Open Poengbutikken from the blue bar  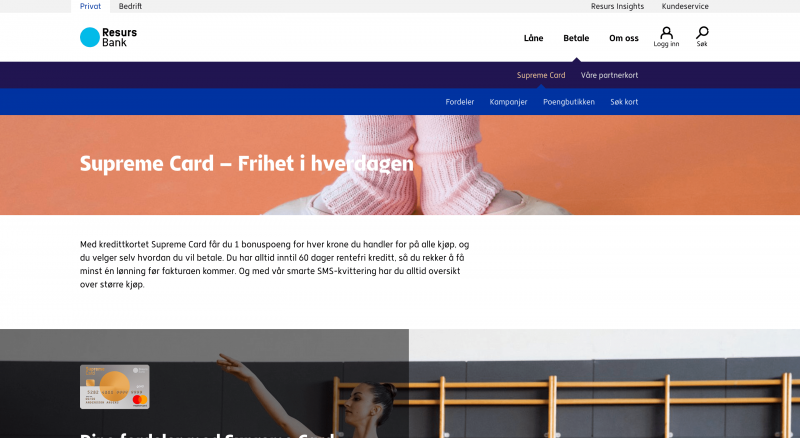569,102
